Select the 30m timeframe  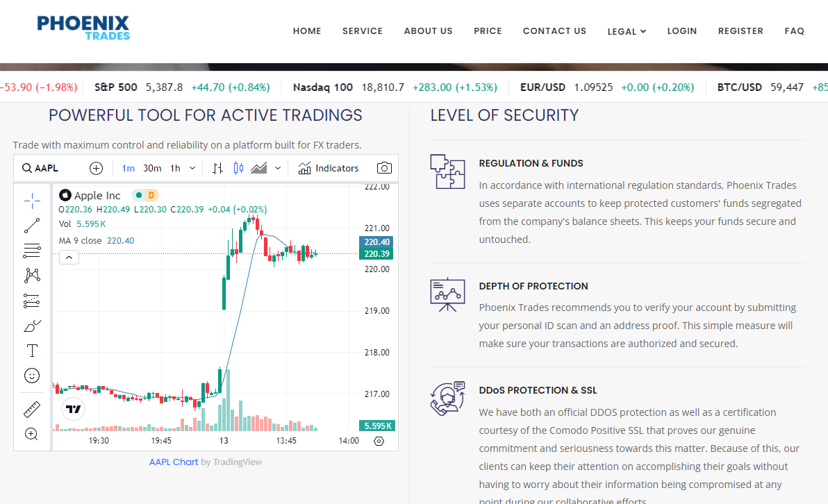[x=152, y=169]
